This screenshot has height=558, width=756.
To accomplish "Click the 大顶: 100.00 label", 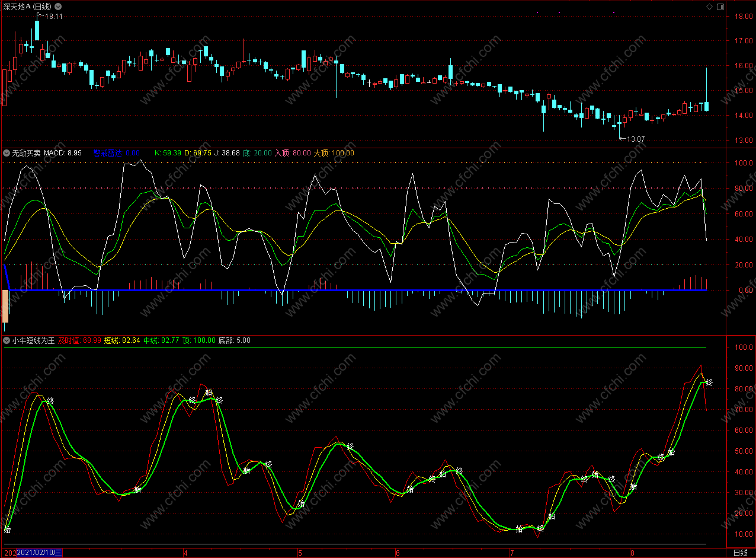I will (x=334, y=153).
